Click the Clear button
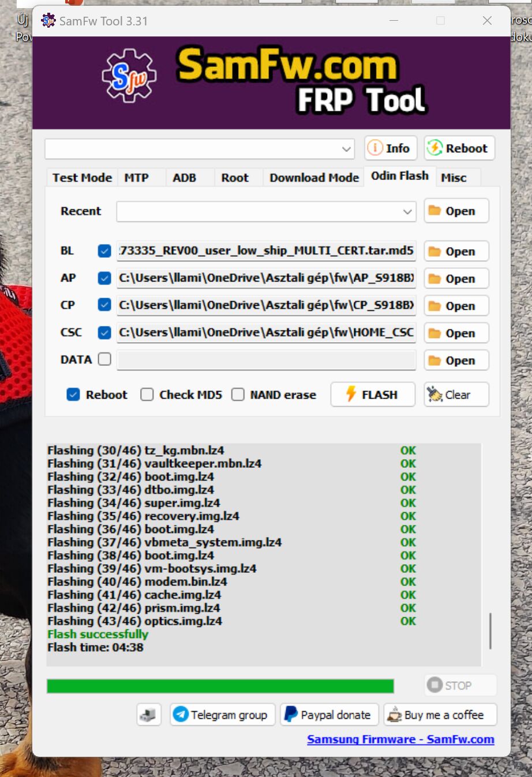Viewport: 532px width, 777px height. 456,395
